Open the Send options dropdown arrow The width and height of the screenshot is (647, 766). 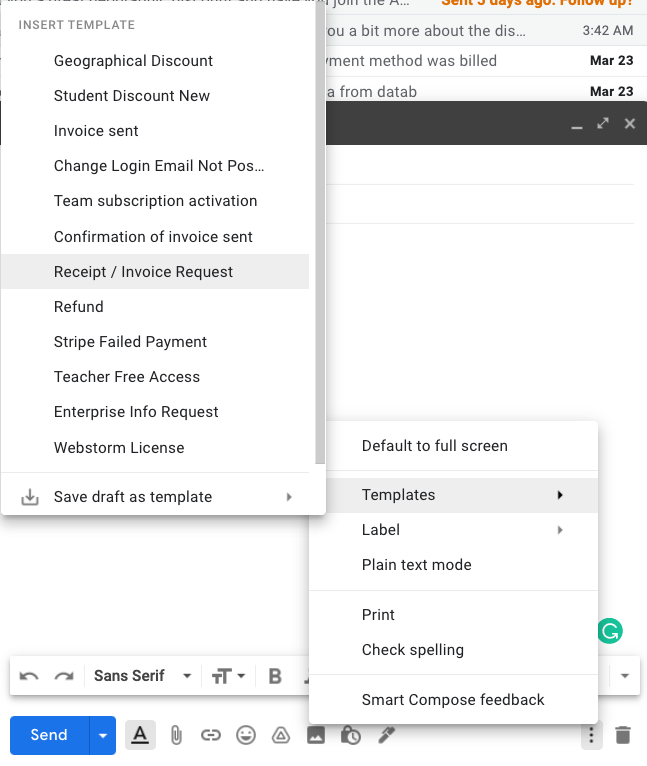103,735
